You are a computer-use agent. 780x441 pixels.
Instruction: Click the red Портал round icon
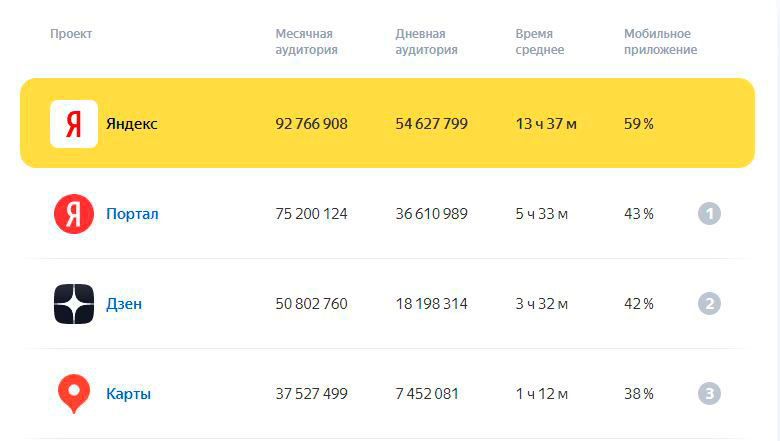point(74,214)
